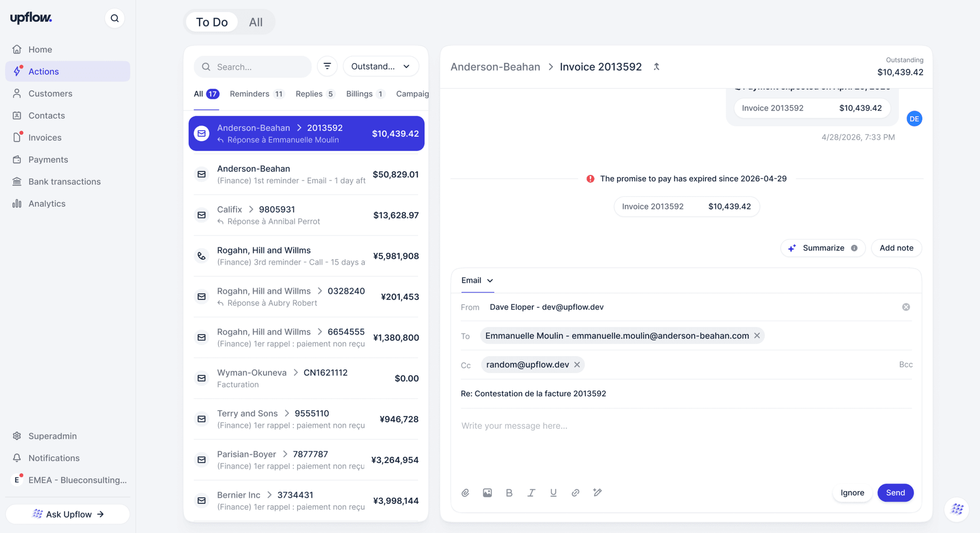Open the filter options icon
Image resolution: width=980 pixels, height=533 pixels.
327,66
